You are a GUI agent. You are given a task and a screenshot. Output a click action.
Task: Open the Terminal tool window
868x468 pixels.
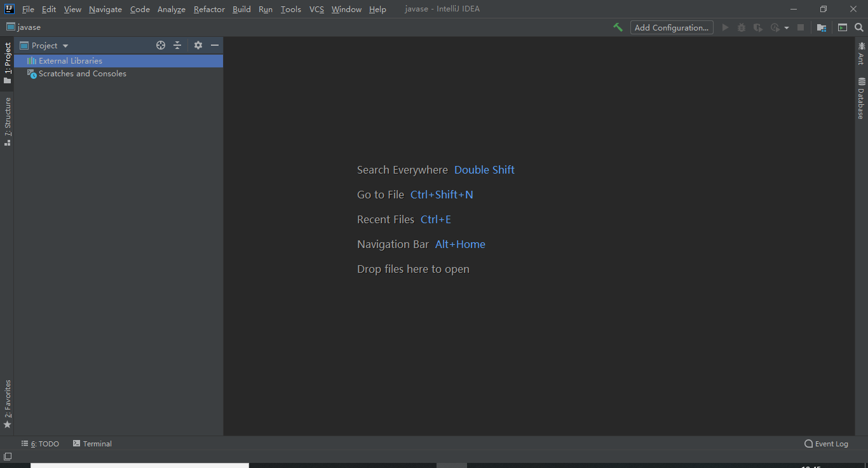point(92,444)
